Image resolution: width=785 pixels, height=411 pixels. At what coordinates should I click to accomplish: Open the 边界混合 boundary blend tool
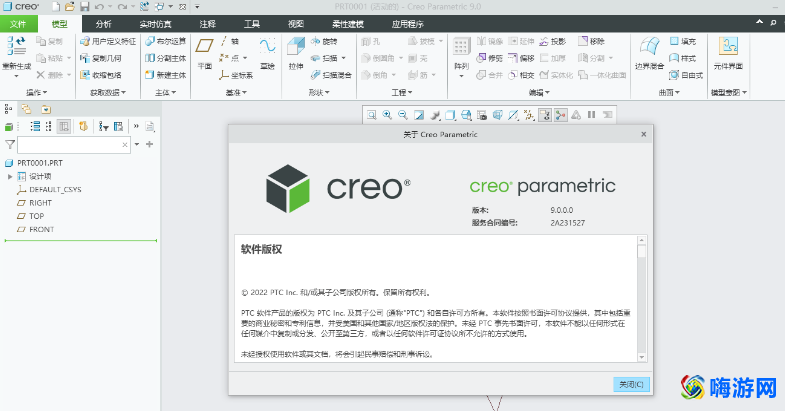point(649,53)
